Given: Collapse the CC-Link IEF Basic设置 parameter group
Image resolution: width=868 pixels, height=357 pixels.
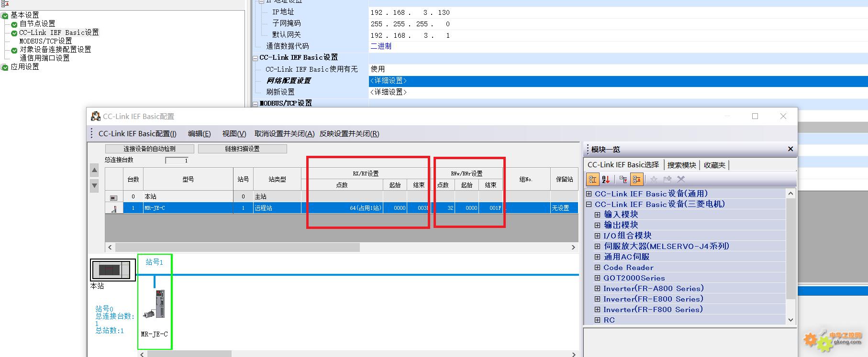Looking at the screenshot, I should tap(255, 58).
